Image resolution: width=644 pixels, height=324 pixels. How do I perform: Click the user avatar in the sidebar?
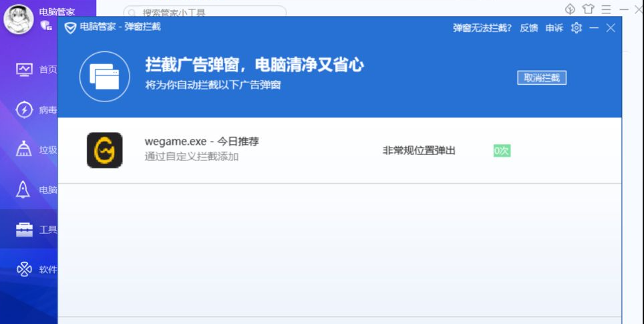click(x=19, y=19)
